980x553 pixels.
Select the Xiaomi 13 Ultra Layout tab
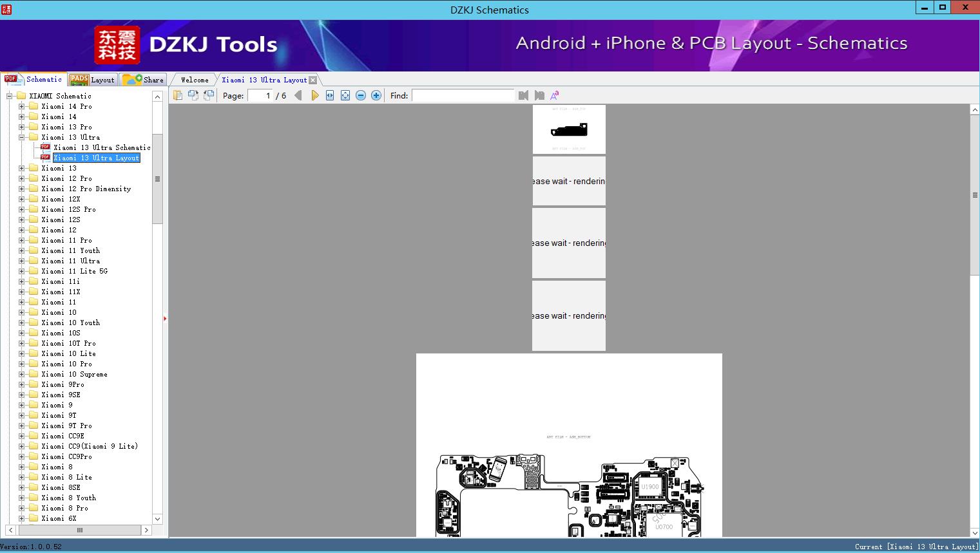coord(264,80)
